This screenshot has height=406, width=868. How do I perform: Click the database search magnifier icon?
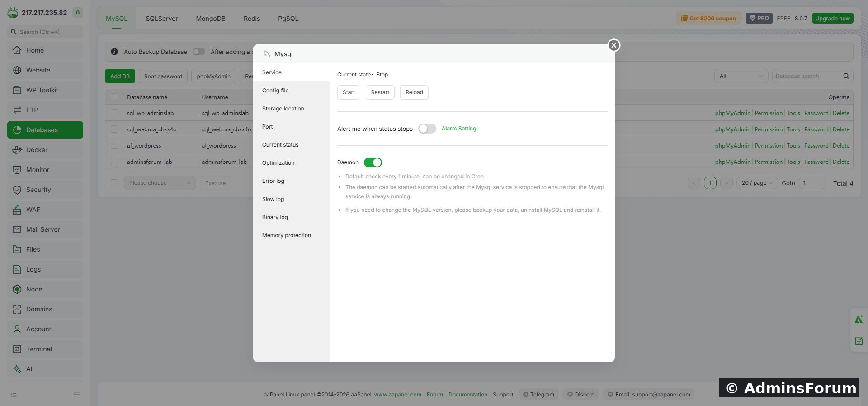tap(846, 76)
